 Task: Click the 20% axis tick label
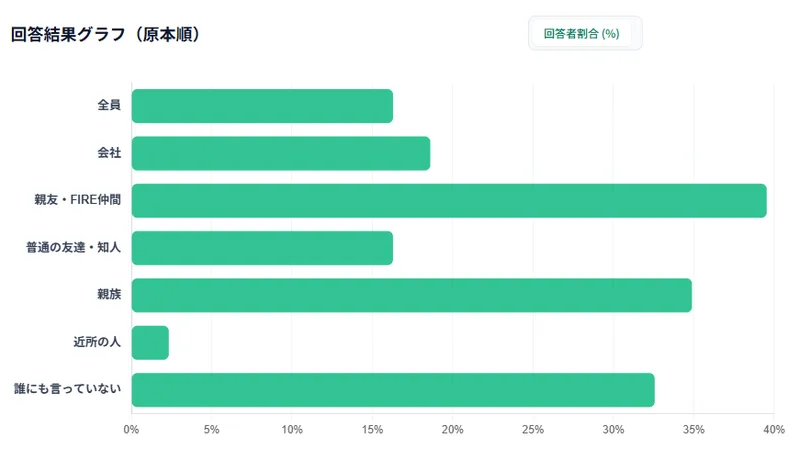[x=453, y=430]
